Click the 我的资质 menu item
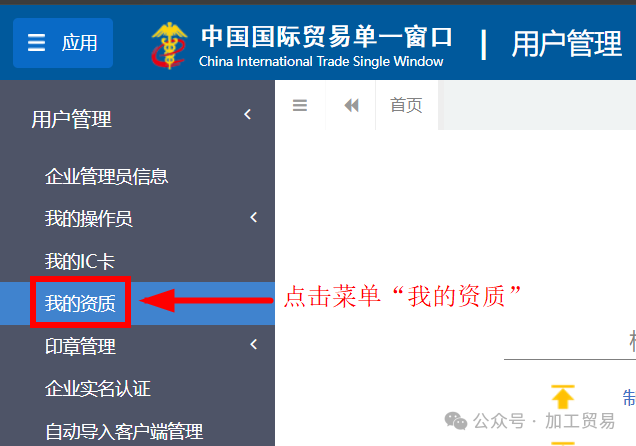 tap(80, 303)
